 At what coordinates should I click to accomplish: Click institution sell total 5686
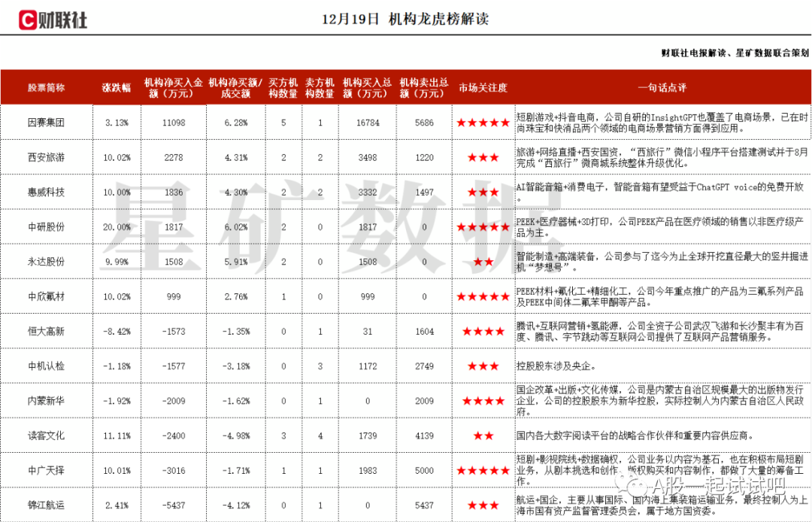pos(424,123)
